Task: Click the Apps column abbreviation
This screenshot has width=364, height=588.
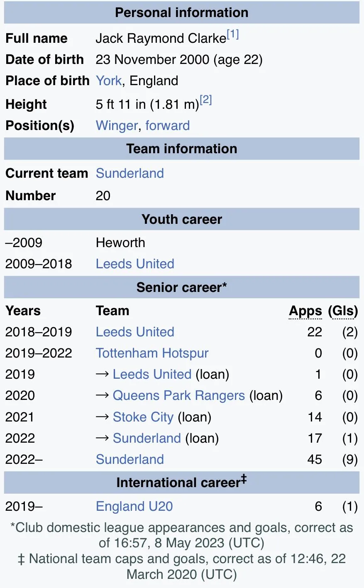Action: (x=305, y=311)
